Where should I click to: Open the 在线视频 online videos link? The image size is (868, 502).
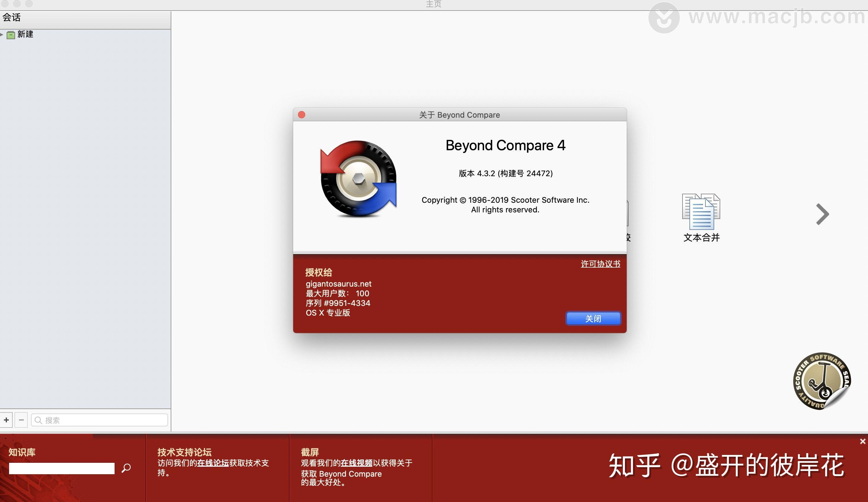pos(356,463)
